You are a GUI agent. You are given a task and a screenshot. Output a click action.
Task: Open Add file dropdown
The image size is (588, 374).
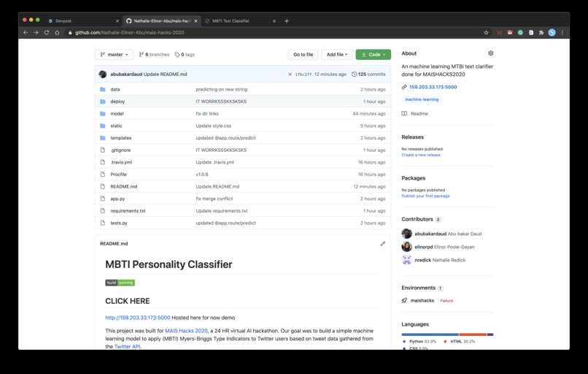pyautogui.click(x=337, y=55)
